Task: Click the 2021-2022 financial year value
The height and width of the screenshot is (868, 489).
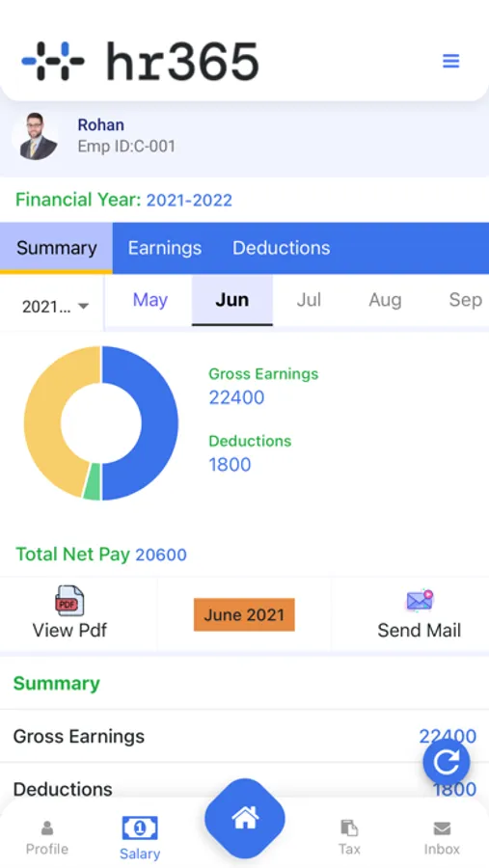Action: point(189,200)
